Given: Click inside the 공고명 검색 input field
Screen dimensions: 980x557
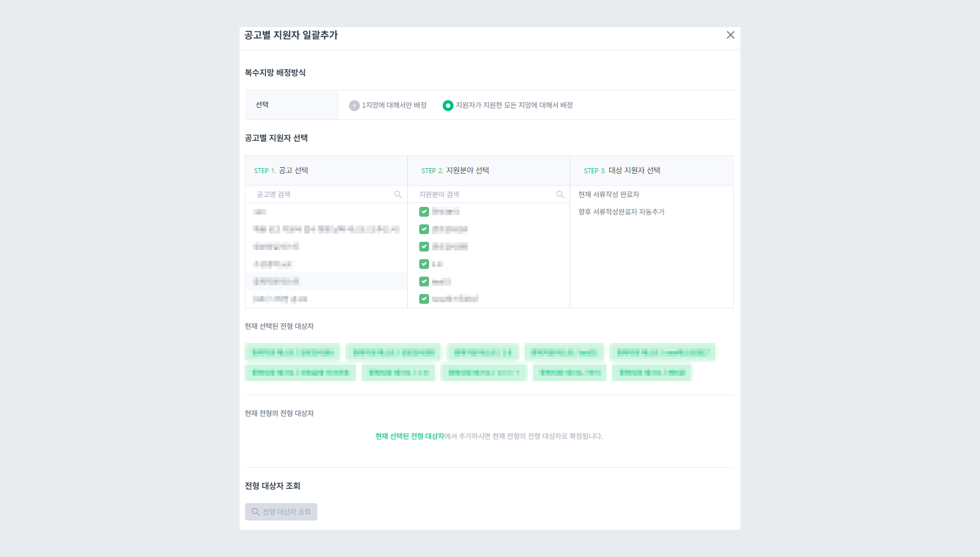Looking at the screenshot, I should [x=316, y=194].
